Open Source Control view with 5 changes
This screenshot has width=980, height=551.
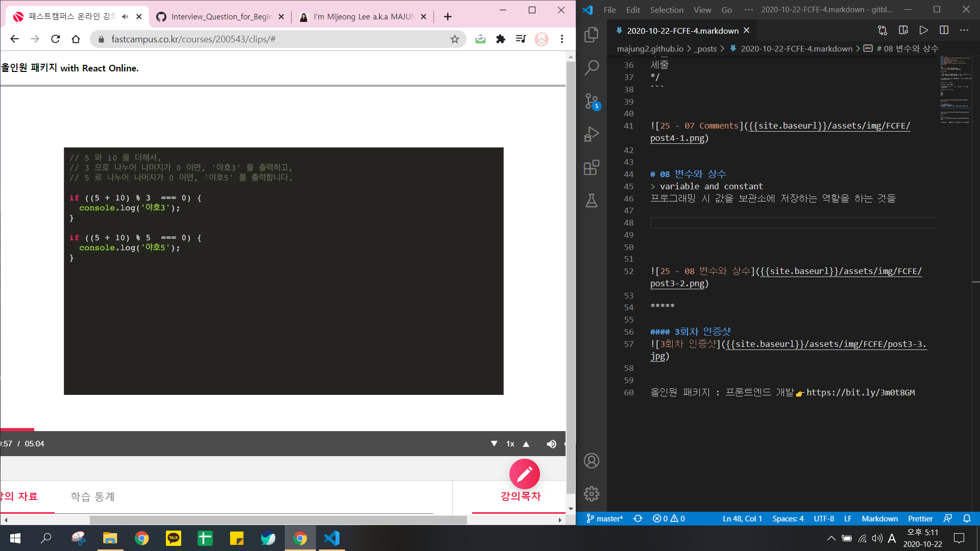click(592, 101)
